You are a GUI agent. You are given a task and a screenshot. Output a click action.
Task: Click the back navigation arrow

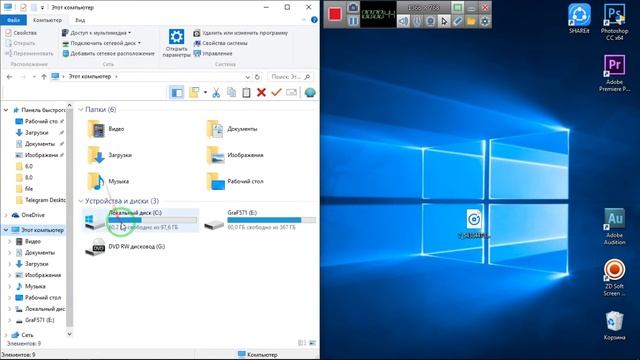pos(10,77)
